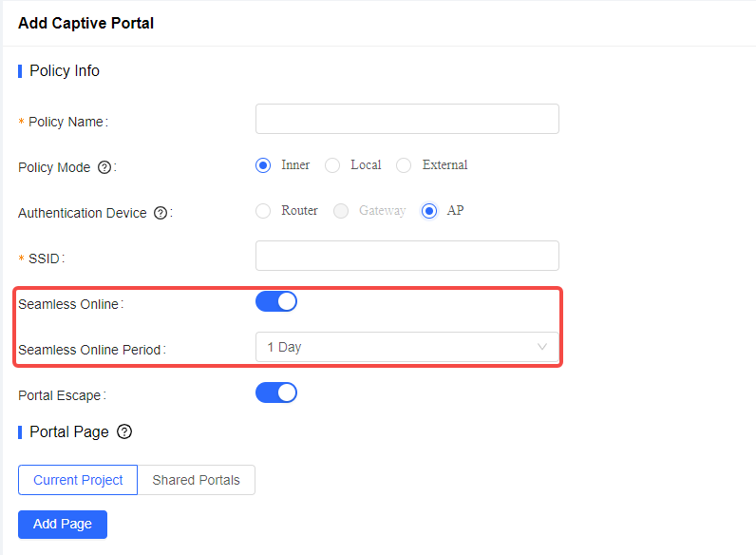Toggle the Seamless Online switch

[x=276, y=301]
